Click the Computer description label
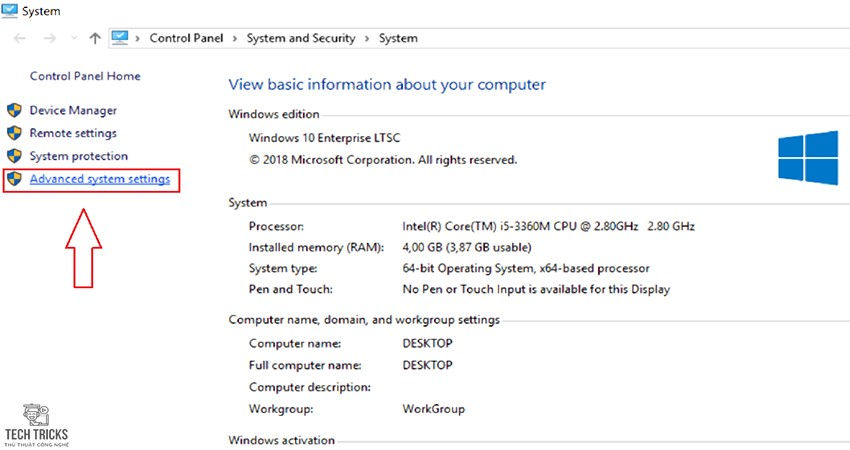The width and height of the screenshot is (850, 450). pyautogui.click(x=310, y=387)
